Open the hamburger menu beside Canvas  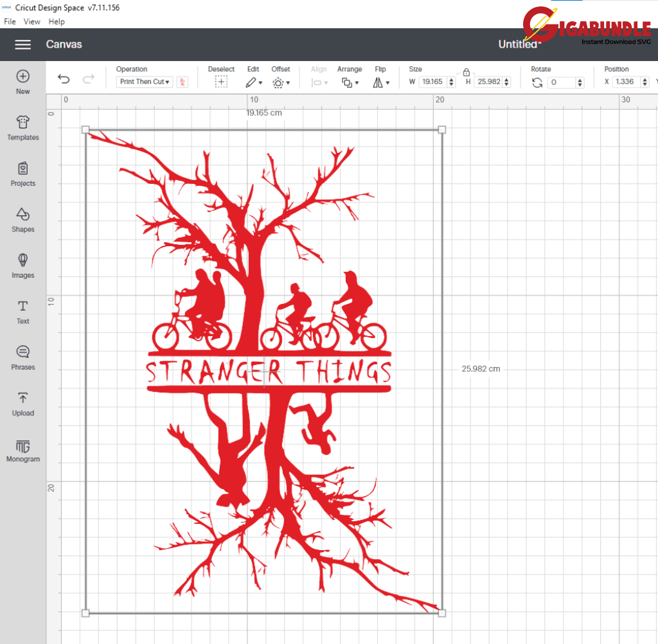click(x=23, y=44)
